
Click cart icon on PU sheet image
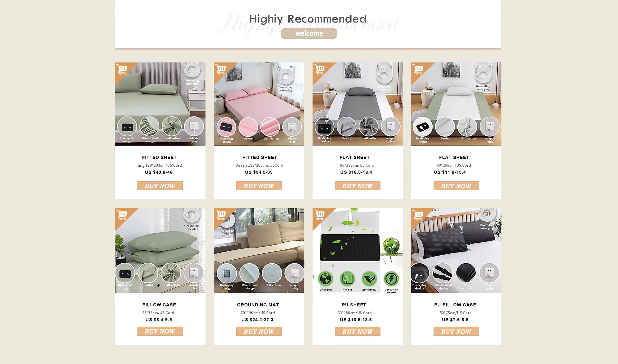click(x=320, y=215)
